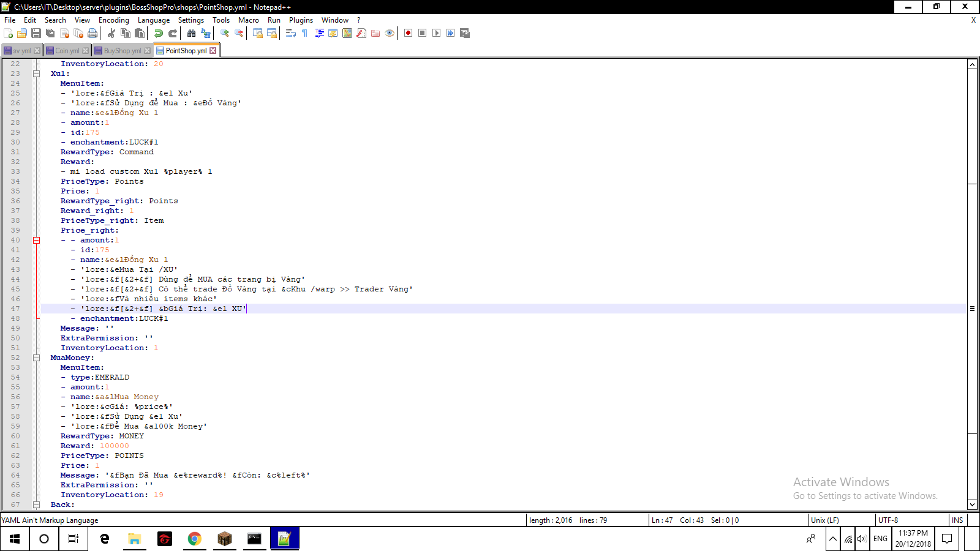Image resolution: width=980 pixels, height=551 pixels.
Task: Collapse the MuaMoney block in the fold margin
Action: tap(36, 357)
